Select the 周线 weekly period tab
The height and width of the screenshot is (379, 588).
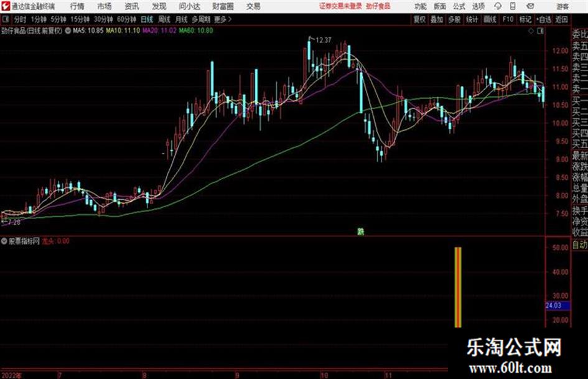(164, 19)
